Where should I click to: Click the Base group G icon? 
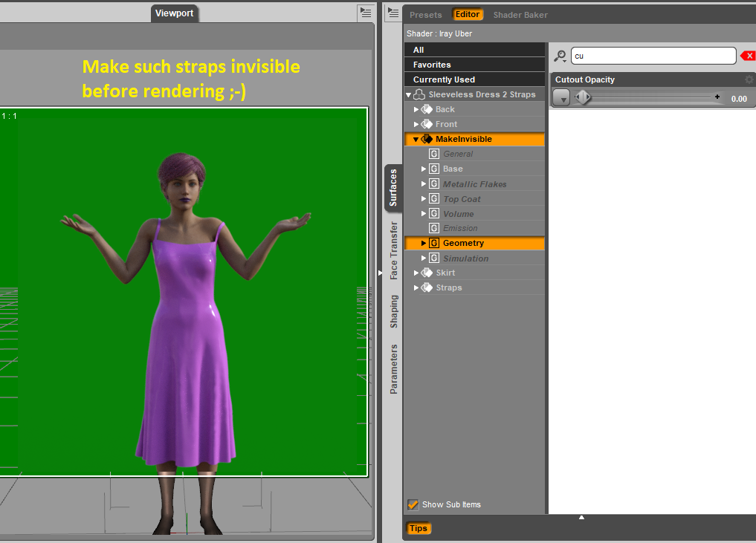(x=434, y=169)
